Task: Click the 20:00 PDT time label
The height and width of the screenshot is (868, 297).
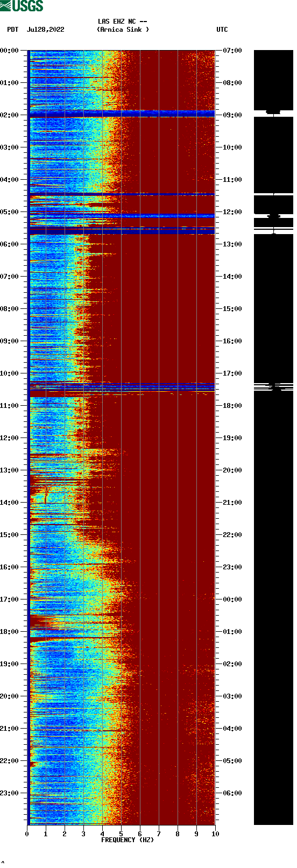Action: (10, 696)
